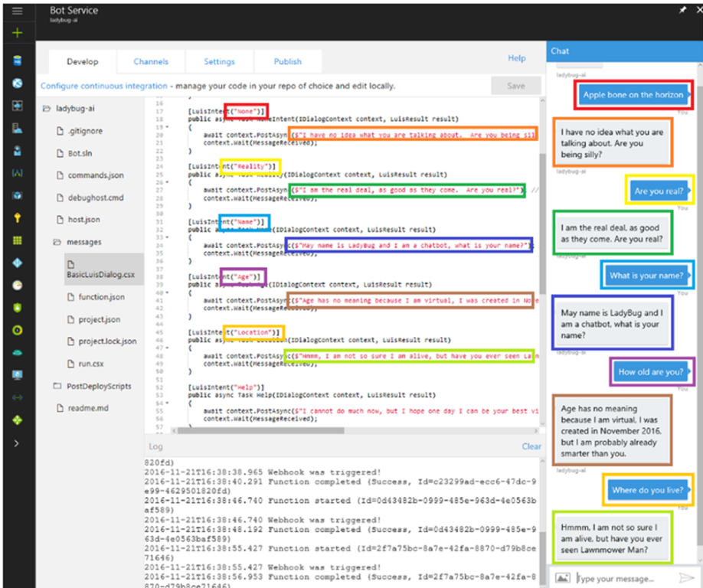This screenshot has height=588, width=703.
Task: Switch to the Channels tab
Action: point(150,62)
